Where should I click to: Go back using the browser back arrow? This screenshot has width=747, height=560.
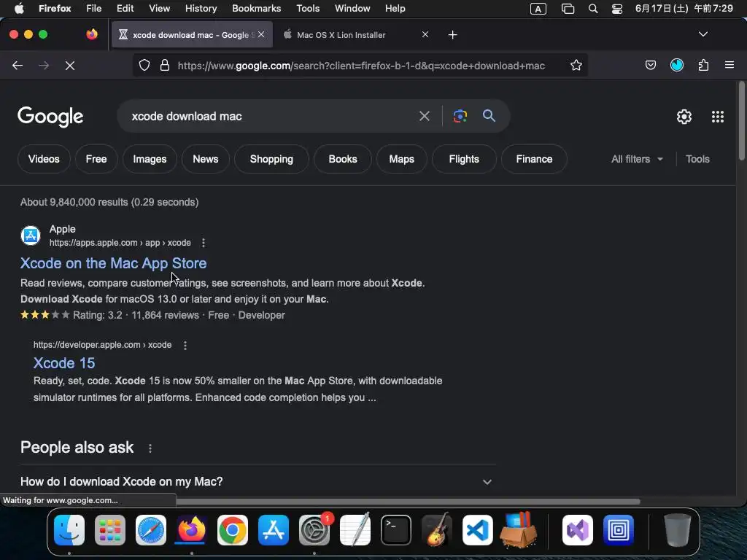click(18, 65)
